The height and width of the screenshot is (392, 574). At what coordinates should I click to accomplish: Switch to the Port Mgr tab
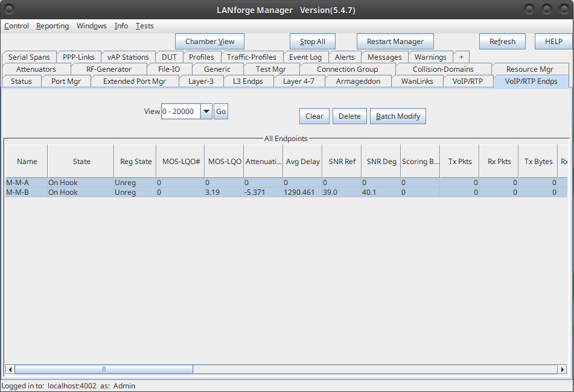[66, 81]
